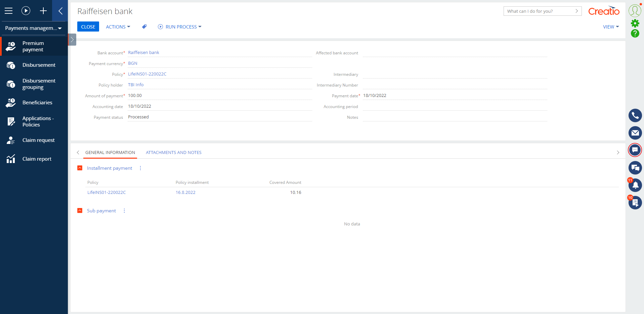The width and height of the screenshot is (644, 314).
Task: Open the email panel
Action: (x=635, y=133)
